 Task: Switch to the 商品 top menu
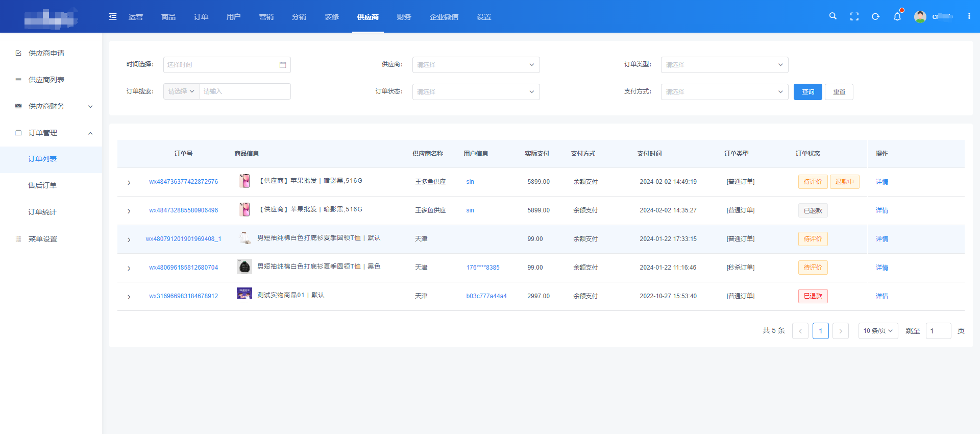pyautogui.click(x=168, y=17)
